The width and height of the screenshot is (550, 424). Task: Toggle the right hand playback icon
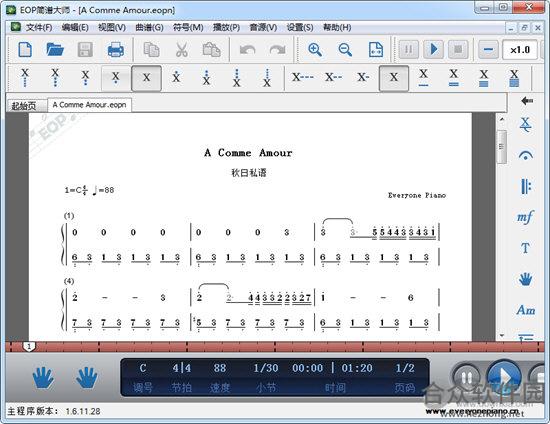[x=87, y=377]
